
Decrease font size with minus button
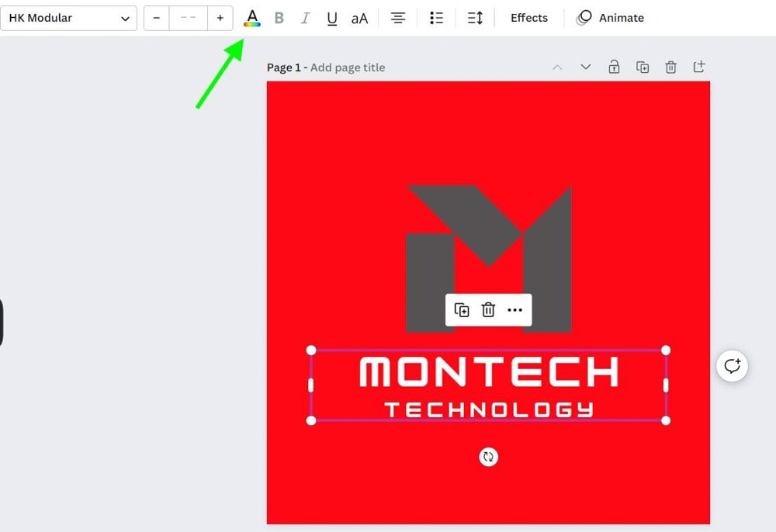(157, 19)
